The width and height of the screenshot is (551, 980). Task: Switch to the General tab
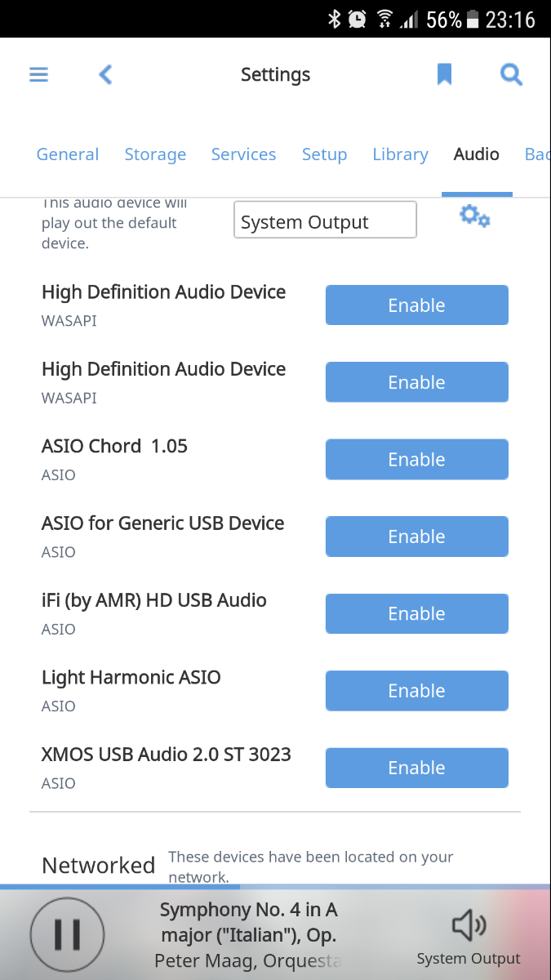pyautogui.click(x=68, y=154)
